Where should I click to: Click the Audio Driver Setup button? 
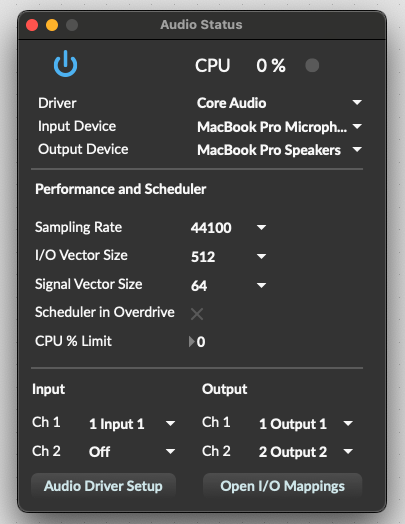[x=103, y=486]
